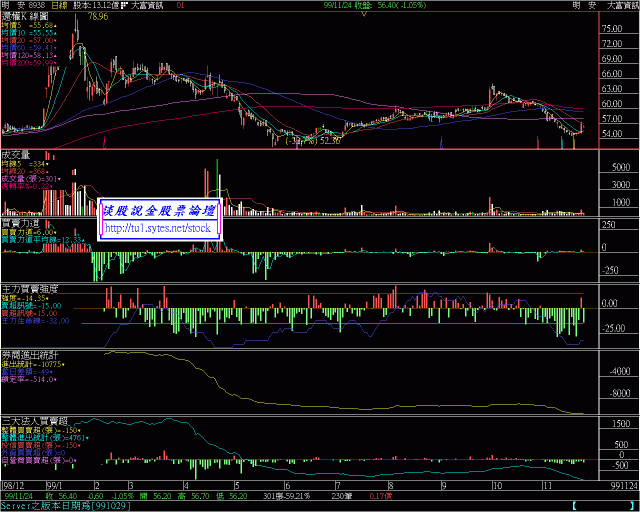Screen dimensions: 640x512
Task: Click the cyan spike marker near chart end
Action: [x=562, y=142]
